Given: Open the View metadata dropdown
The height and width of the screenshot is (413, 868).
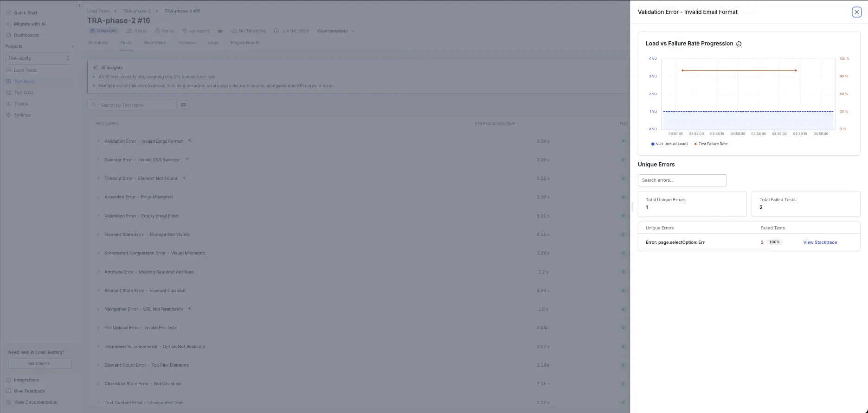Looking at the screenshot, I should 335,31.
